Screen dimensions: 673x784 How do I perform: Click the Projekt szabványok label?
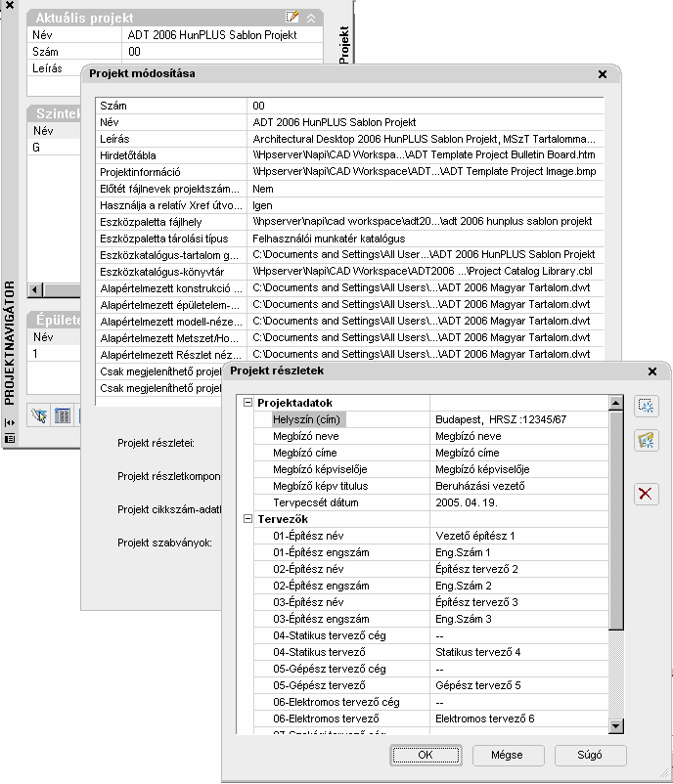(164, 543)
